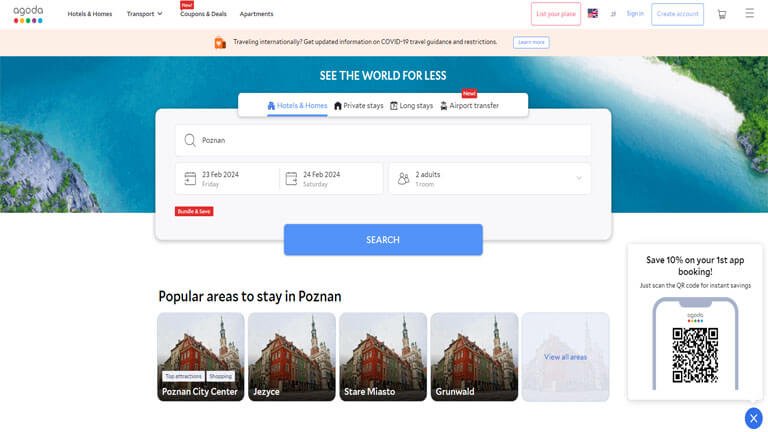Expand the guests and rooms chevron
768x432 pixels.
click(579, 178)
